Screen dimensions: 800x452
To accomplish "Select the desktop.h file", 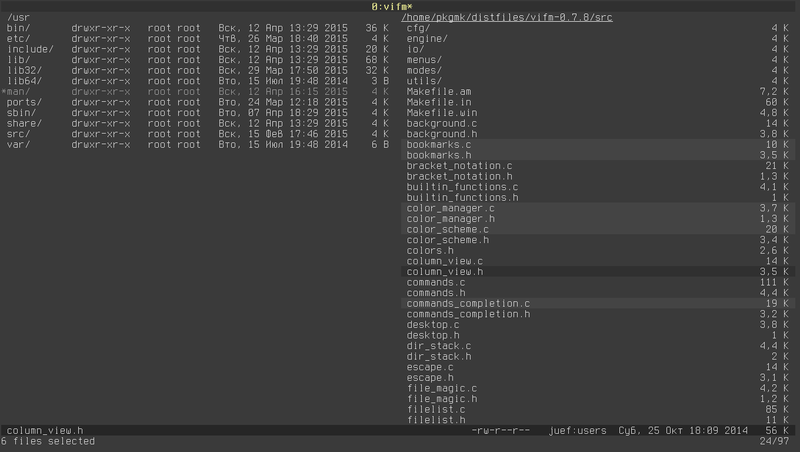I will point(598,335).
